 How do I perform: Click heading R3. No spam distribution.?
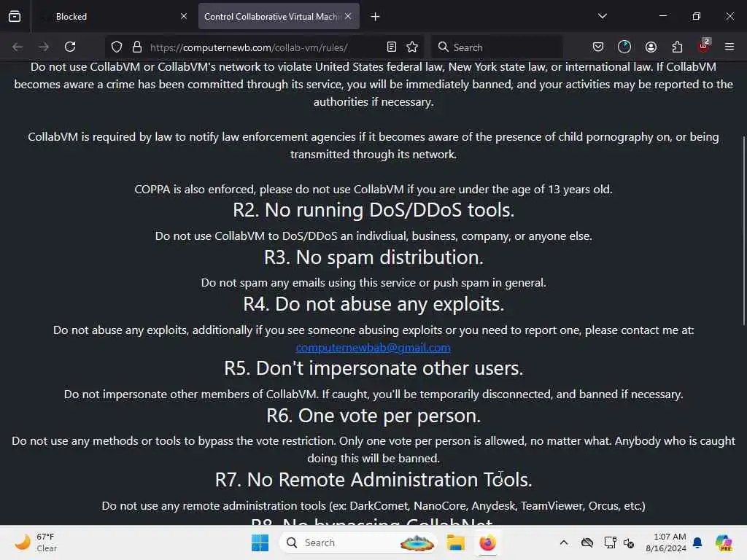point(373,257)
